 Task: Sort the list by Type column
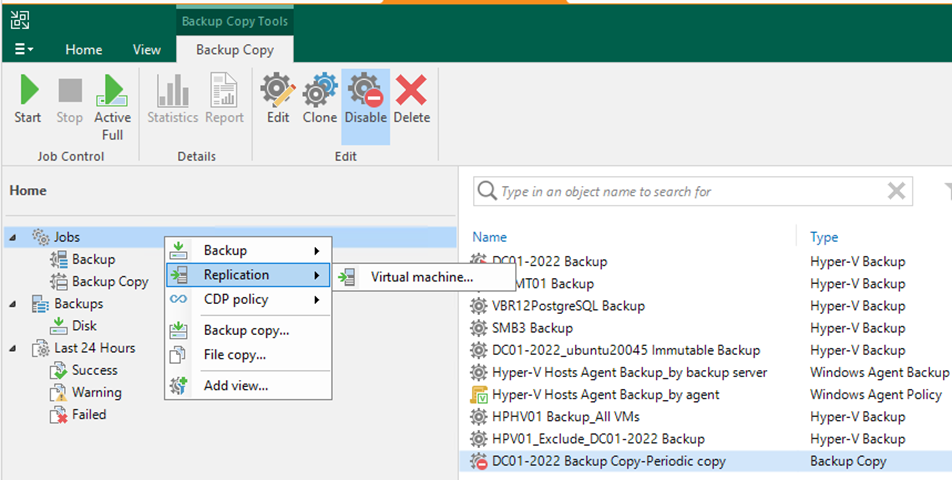click(824, 237)
